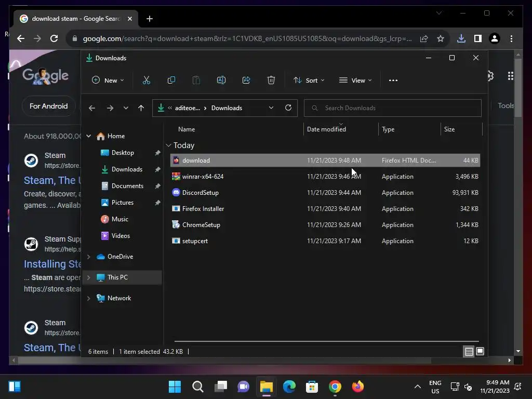Expand address bar history dropdown
Viewport: 532px width, 399px height.
click(271, 108)
